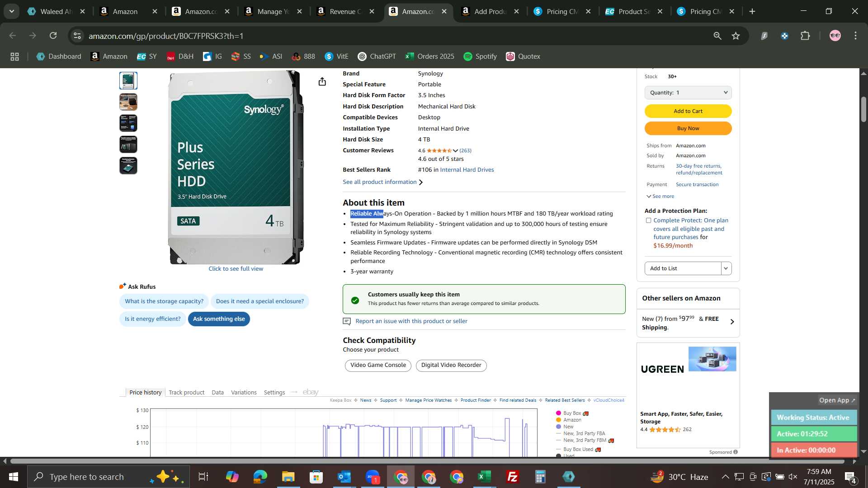This screenshot has height=488, width=868.
Task: Switch to the Revenue C browser tab
Action: (x=345, y=12)
